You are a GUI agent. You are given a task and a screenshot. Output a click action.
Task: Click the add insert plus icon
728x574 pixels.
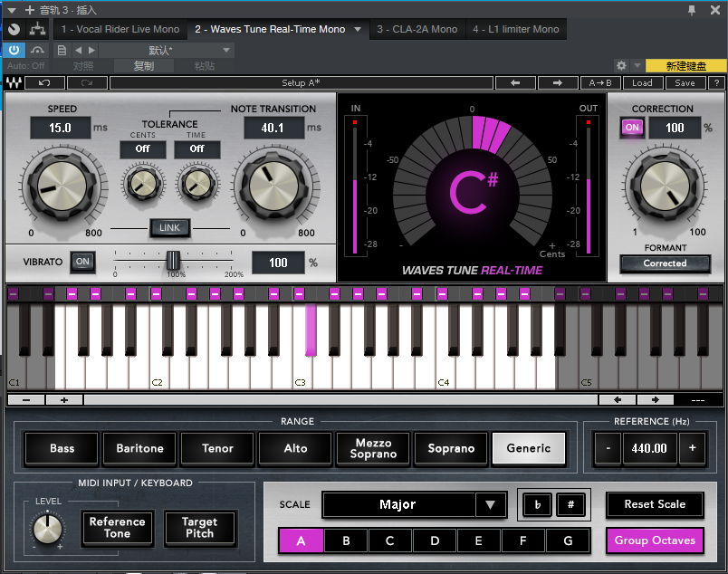coord(30,10)
